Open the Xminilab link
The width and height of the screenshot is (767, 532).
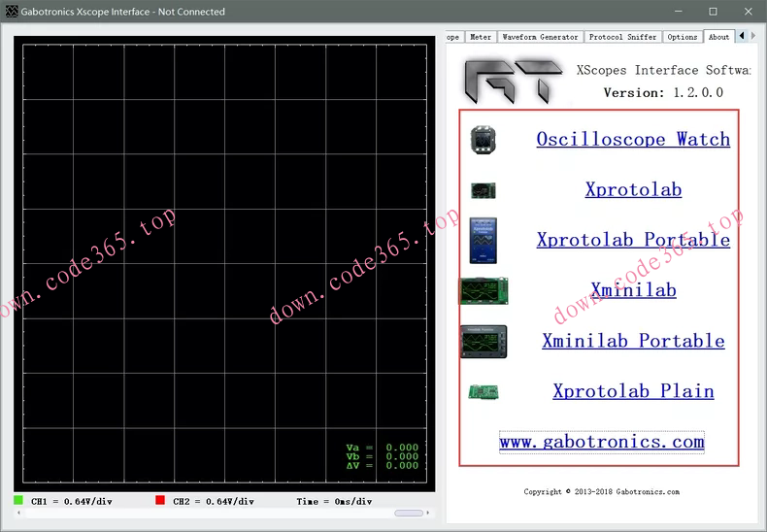click(x=633, y=290)
